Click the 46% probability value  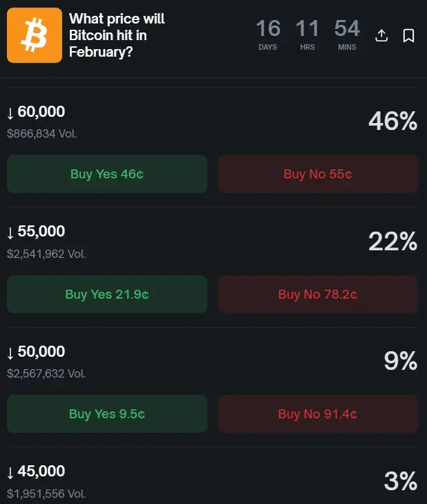click(392, 122)
